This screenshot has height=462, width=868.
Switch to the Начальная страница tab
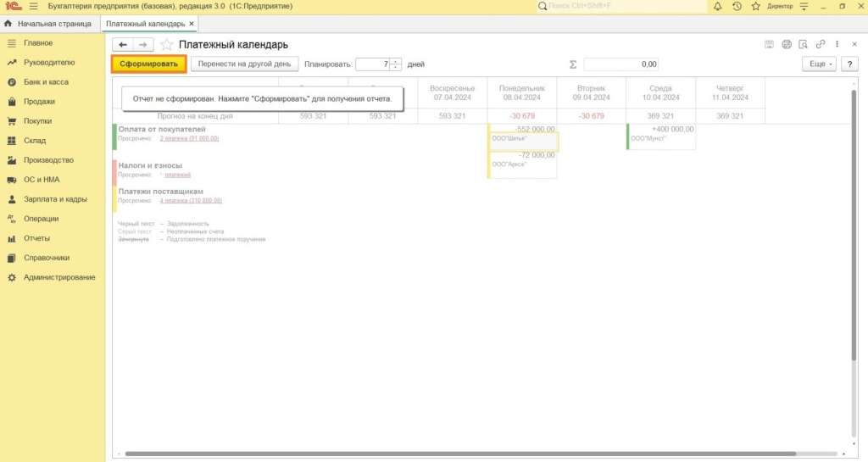[x=48, y=24]
